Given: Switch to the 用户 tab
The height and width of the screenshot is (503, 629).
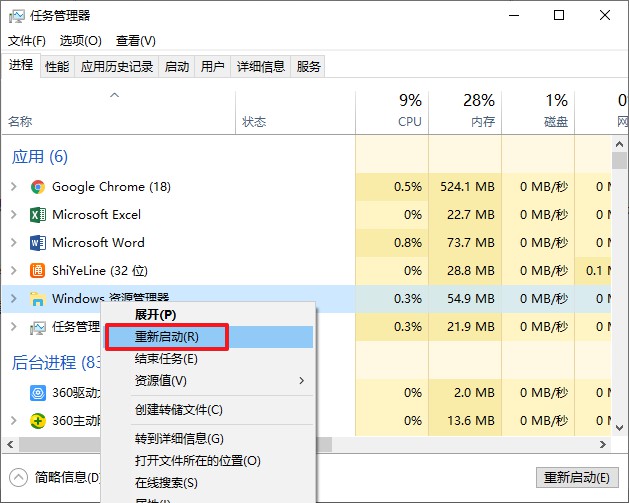Looking at the screenshot, I should [213, 67].
